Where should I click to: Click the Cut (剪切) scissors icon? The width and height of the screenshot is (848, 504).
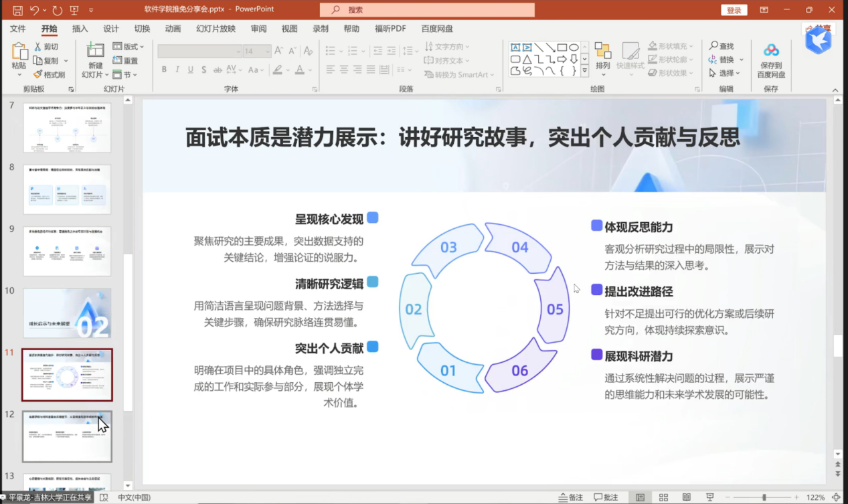pyautogui.click(x=37, y=47)
